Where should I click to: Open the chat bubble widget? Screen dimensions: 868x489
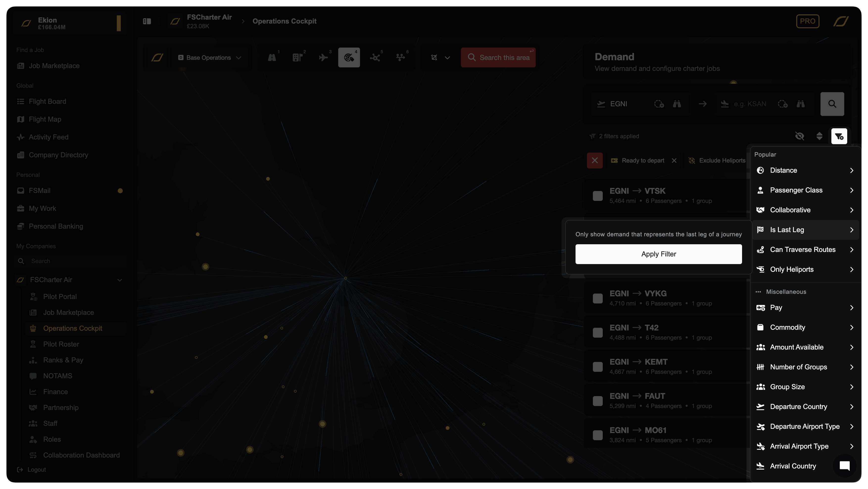click(x=844, y=466)
